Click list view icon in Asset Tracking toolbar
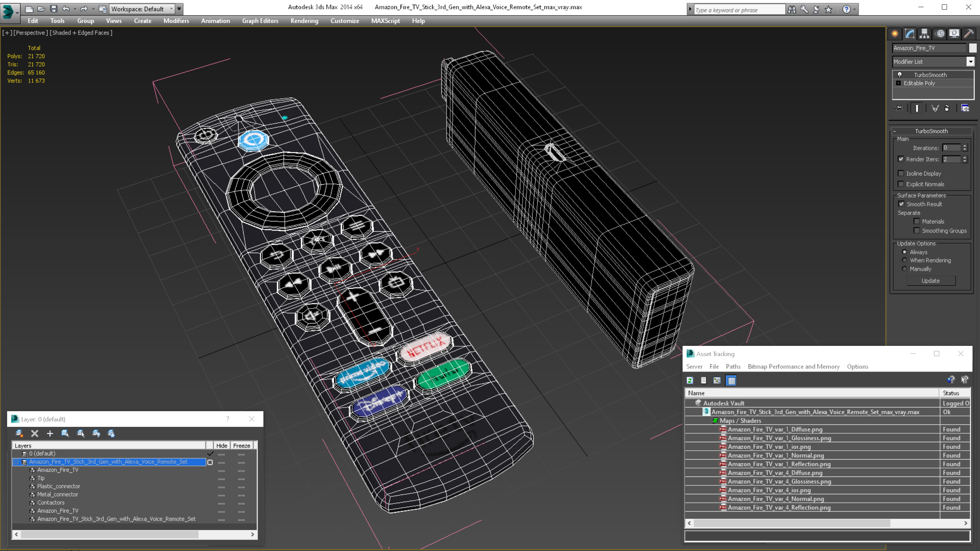This screenshot has height=551, width=980. click(x=703, y=380)
